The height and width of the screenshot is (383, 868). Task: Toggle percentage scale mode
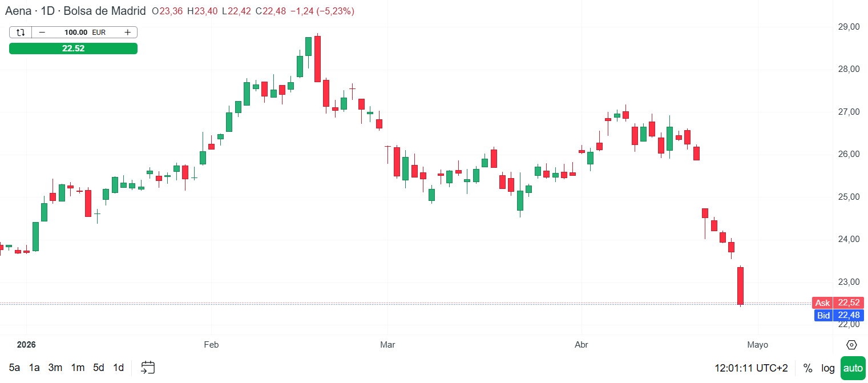point(807,368)
